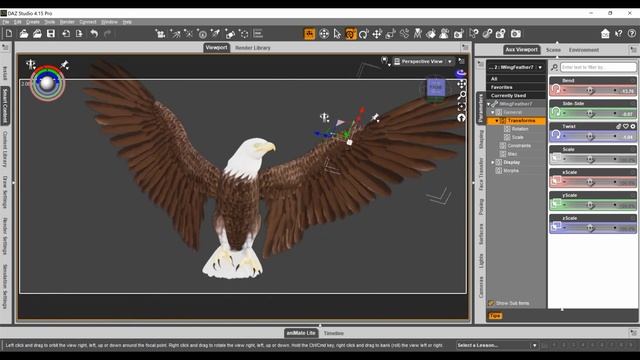Click the heart favorite icon on Twist
This screenshot has height=360, width=640.
[626, 127]
